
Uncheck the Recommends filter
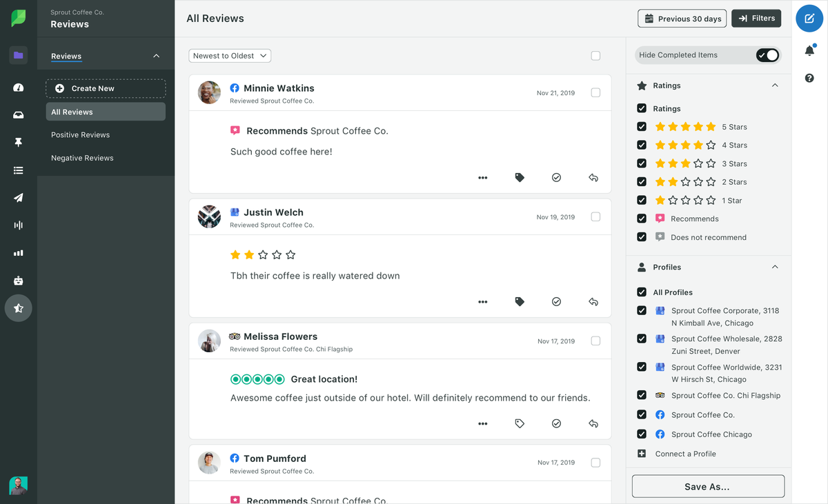click(642, 219)
